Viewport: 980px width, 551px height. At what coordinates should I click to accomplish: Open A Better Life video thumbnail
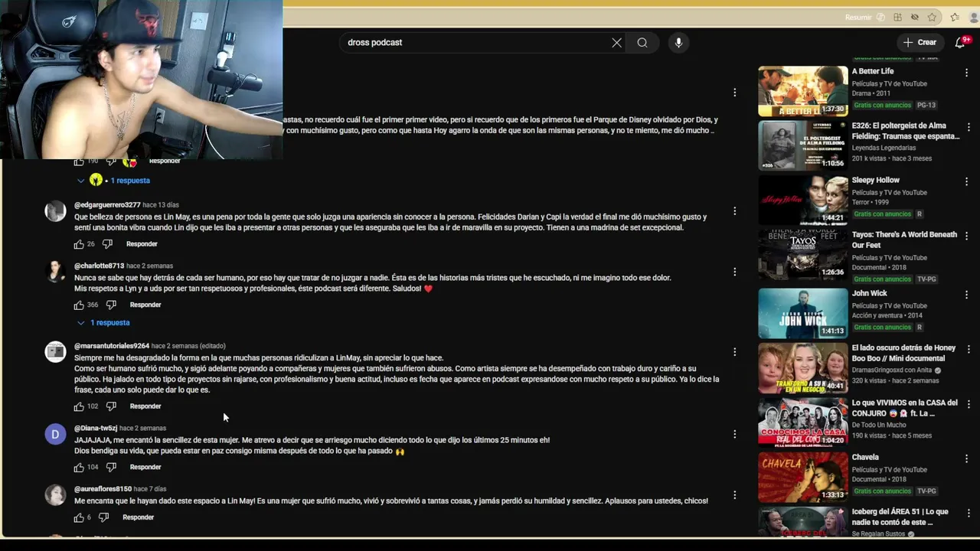coord(803,91)
